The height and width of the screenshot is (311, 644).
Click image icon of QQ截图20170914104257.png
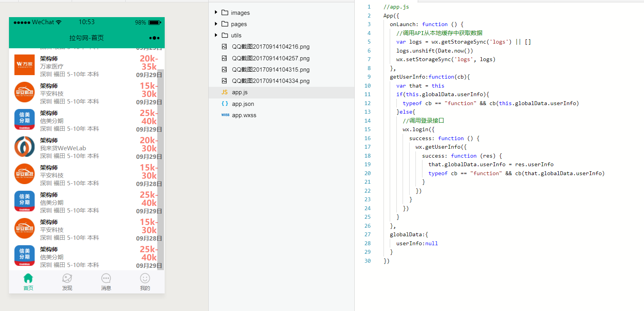224,58
